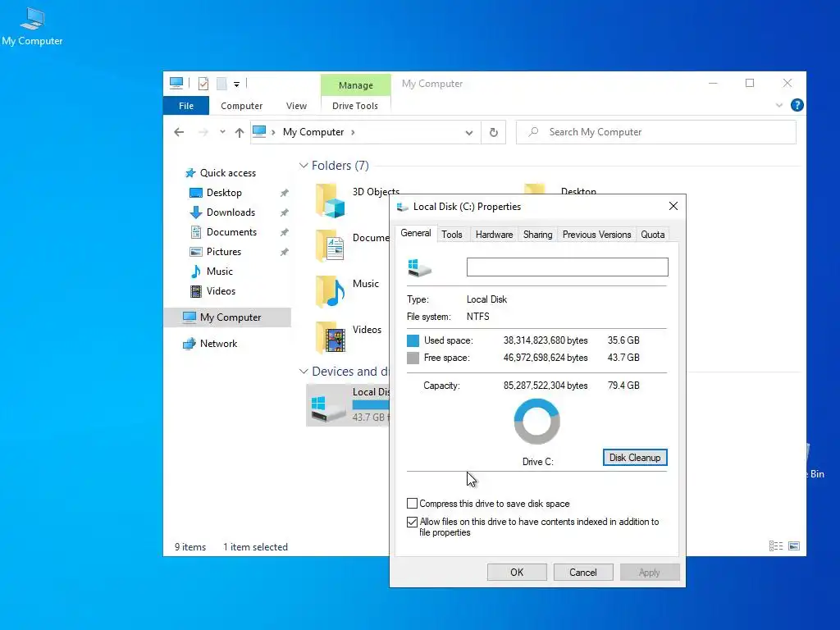Expand the breadcrumb chevron after My Computer
The image size is (840, 630).
coord(353,132)
